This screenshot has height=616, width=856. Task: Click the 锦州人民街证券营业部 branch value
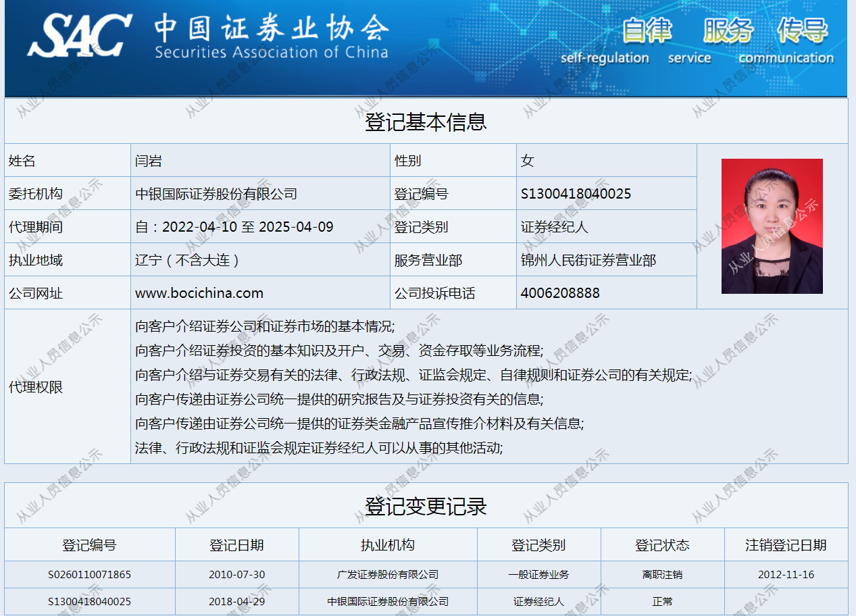588,260
